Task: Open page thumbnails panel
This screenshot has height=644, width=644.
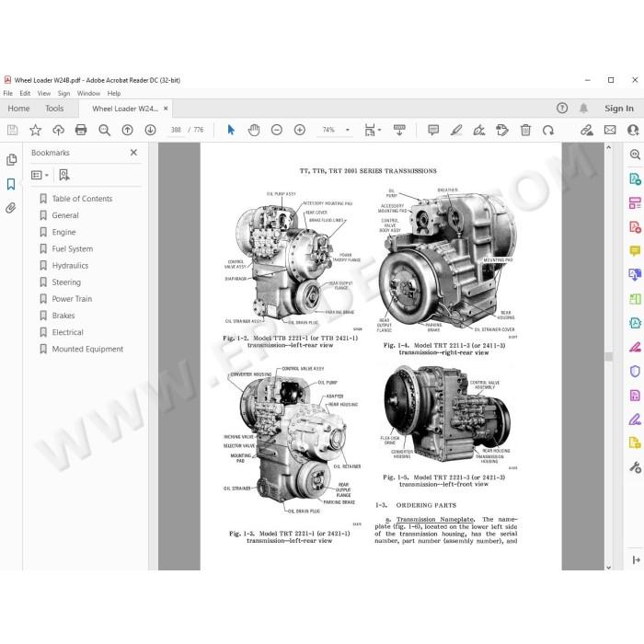Action: point(11,159)
